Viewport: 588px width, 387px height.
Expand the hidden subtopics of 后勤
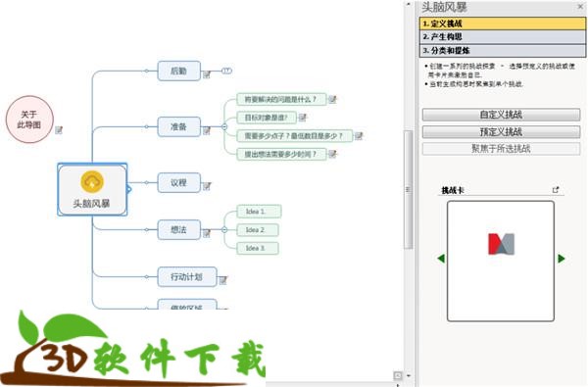[x=226, y=71]
